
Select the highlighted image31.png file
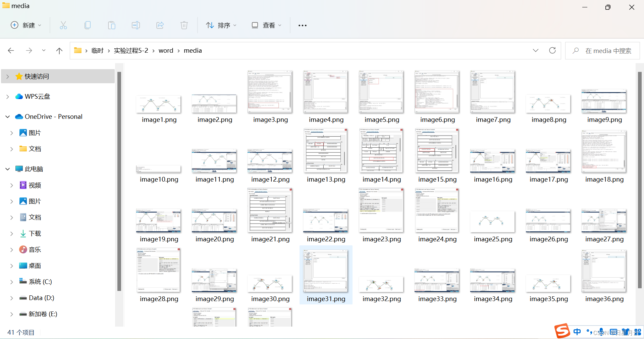pyautogui.click(x=326, y=275)
